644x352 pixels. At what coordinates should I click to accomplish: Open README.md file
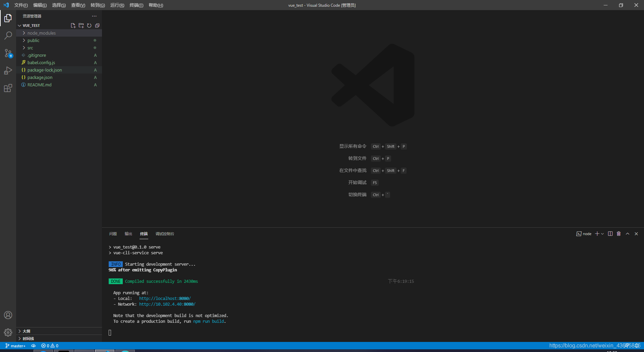coord(59,85)
